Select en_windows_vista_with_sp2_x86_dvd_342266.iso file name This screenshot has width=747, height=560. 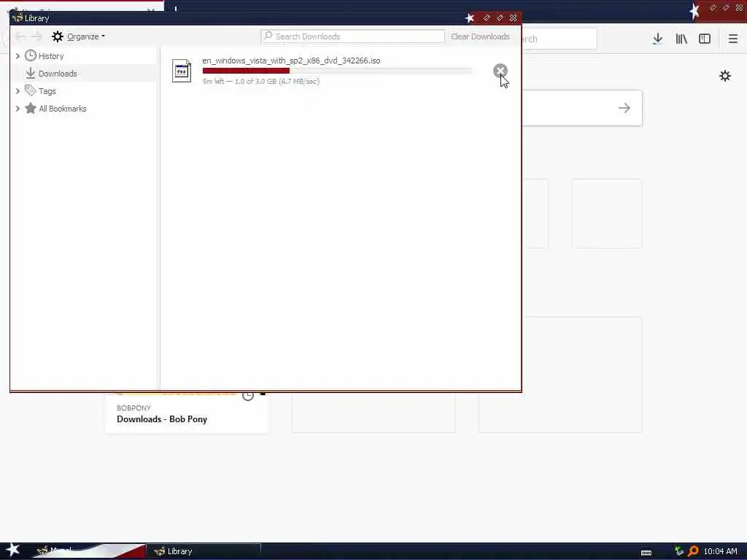(291, 61)
